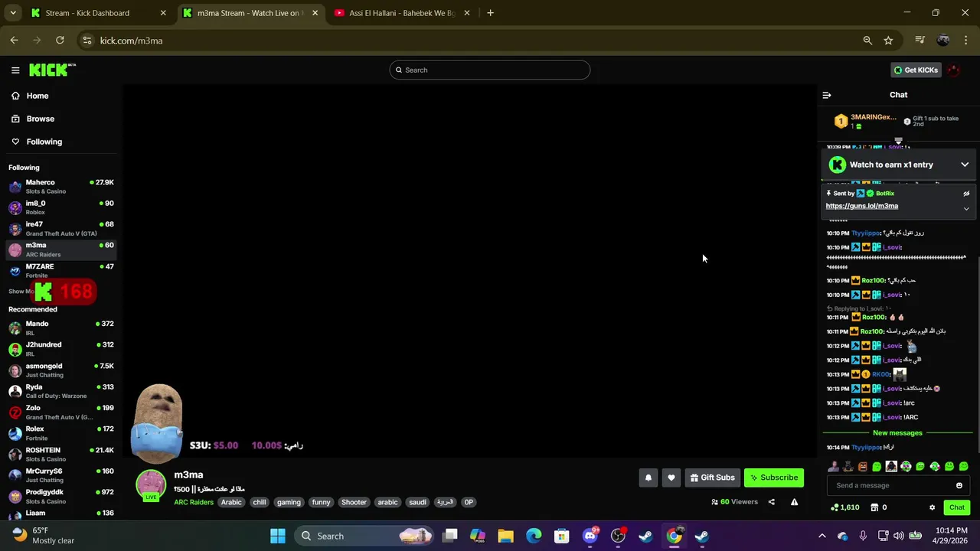Viewport: 980px width, 551px height.
Task: Open a new browser tab
Action: pyautogui.click(x=490, y=13)
